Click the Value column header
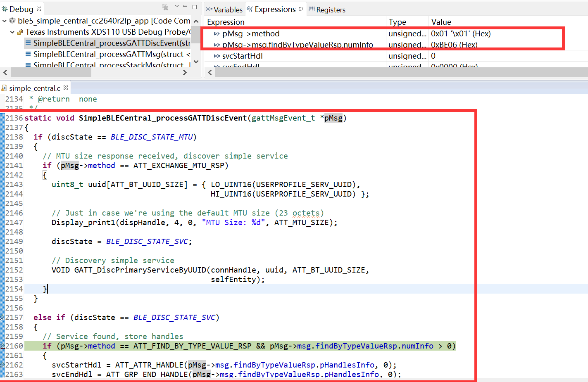The image size is (588, 382). [x=441, y=22]
